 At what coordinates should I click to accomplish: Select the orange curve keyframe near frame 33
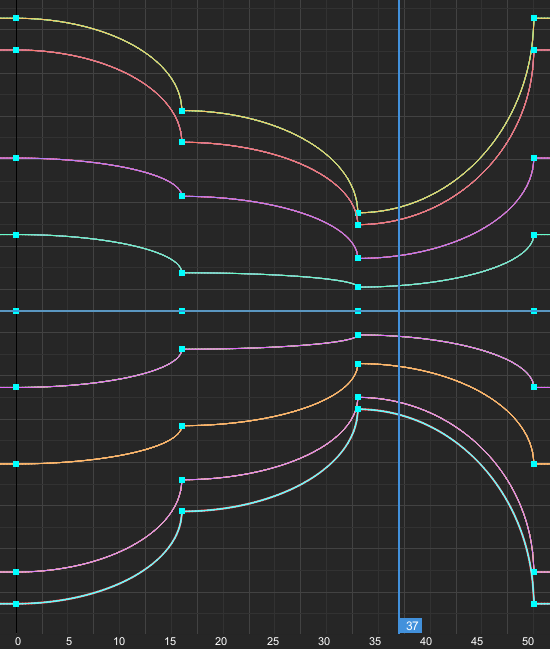pyautogui.click(x=358, y=364)
